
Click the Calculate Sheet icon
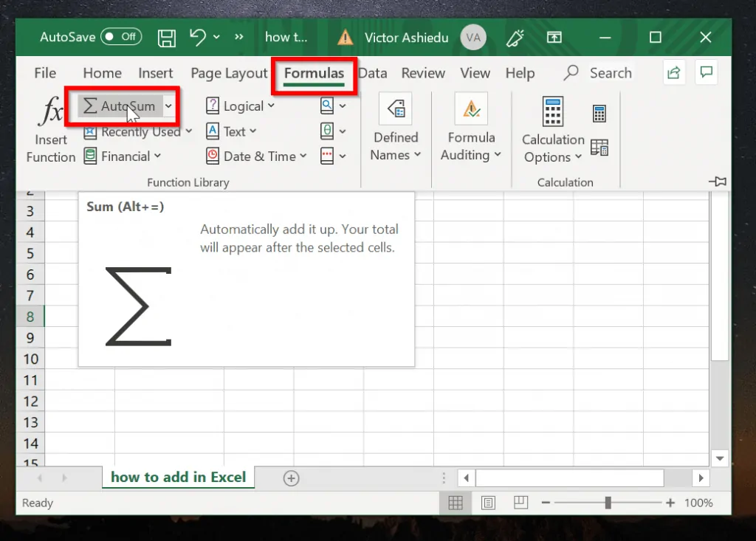pyautogui.click(x=599, y=148)
